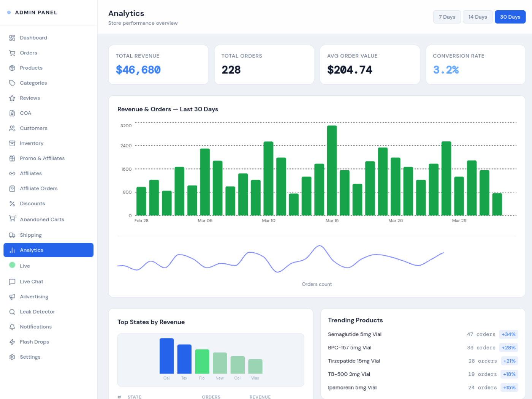The width and height of the screenshot is (532, 399).
Task: Select the 14 Days filter
Action: [x=478, y=17]
